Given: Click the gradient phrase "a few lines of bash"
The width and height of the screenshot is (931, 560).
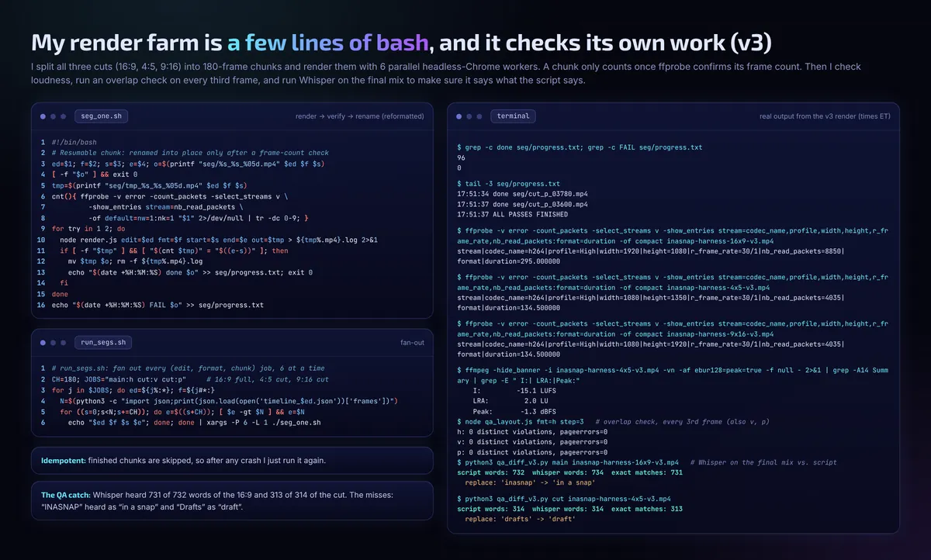Looking at the screenshot, I should (328, 42).
